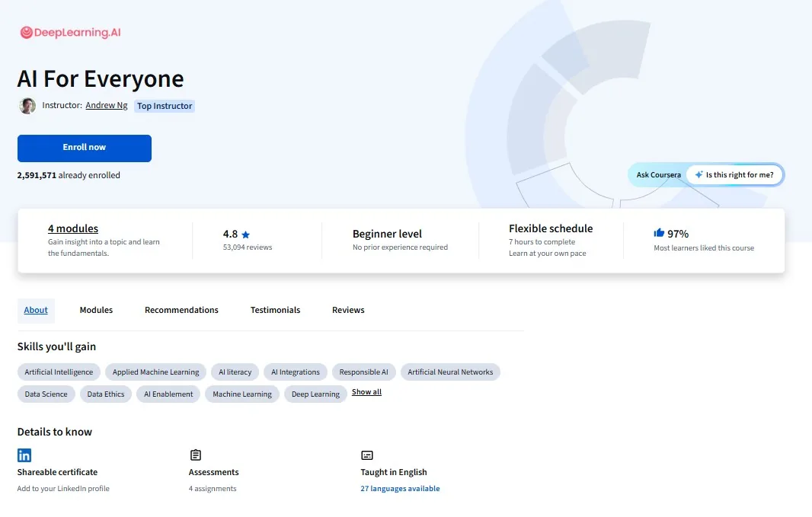Select the Deep Learning skill tag
This screenshot has width=812, height=517.
(315, 394)
